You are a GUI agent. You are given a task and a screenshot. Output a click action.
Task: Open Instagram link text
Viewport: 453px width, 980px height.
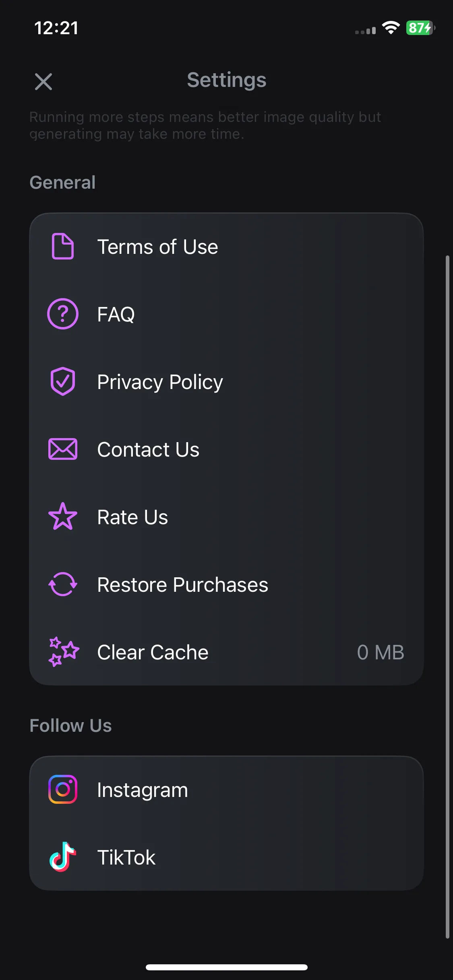pos(143,790)
